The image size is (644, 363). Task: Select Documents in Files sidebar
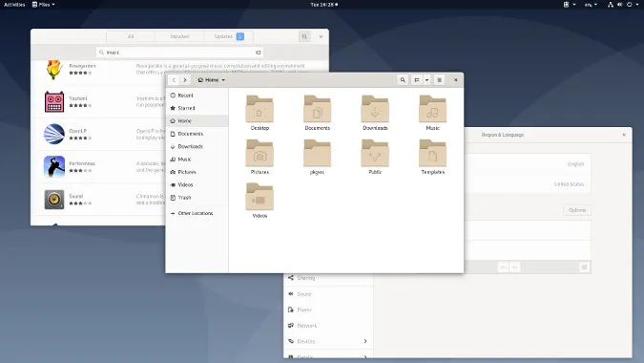(197, 134)
